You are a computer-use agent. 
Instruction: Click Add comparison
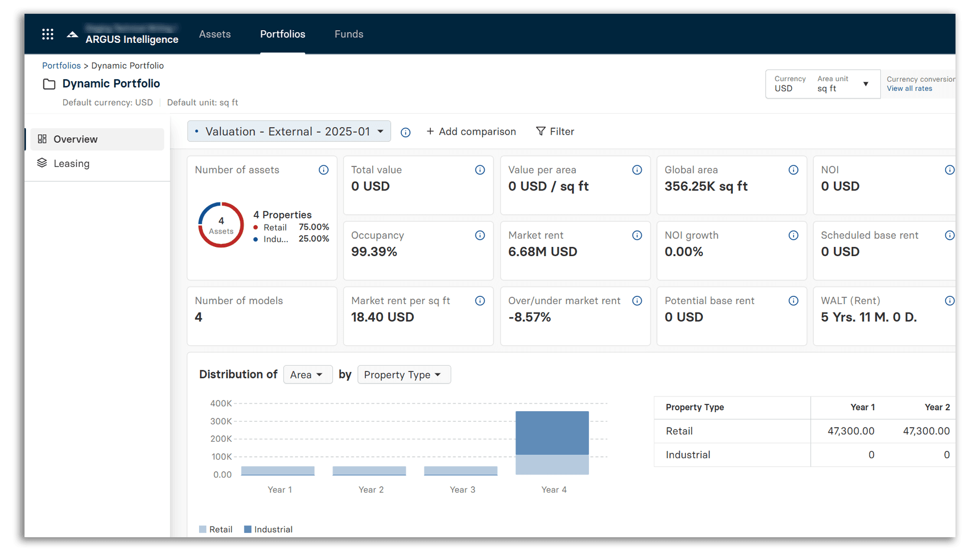click(x=471, y=131)
